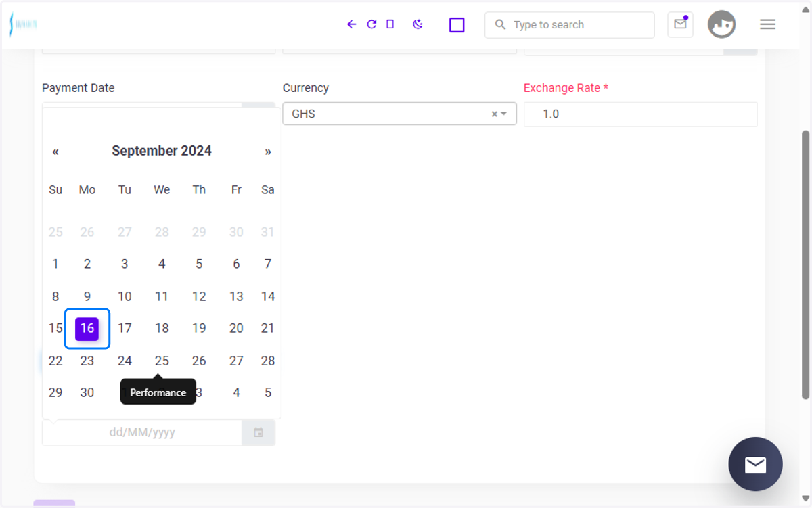Click the mobile device view icon

click(390, 24)
